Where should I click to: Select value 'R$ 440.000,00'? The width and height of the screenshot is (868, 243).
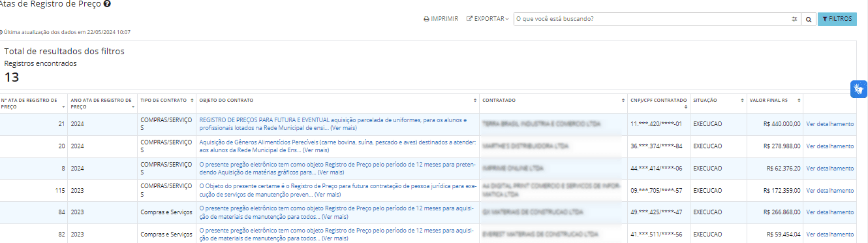coord(783,123)
